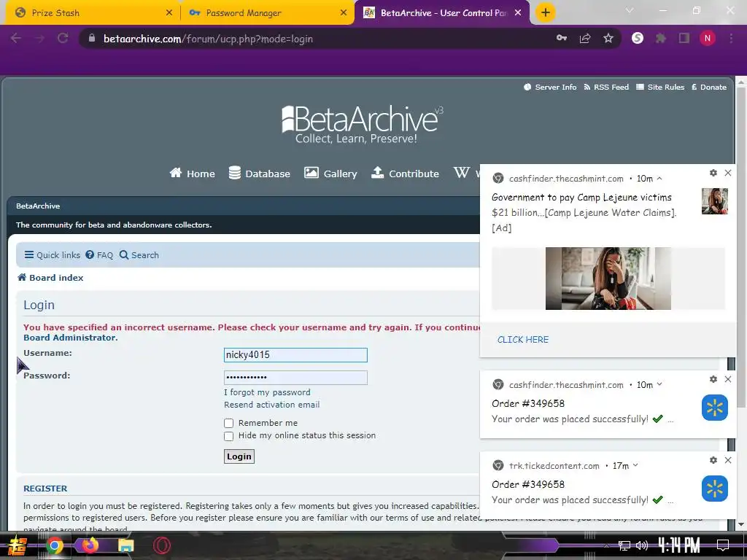The width and height of the screenshot is (747, 560).
Task: Switch to the Password Manager tab
Action: [x=267, y=13]
